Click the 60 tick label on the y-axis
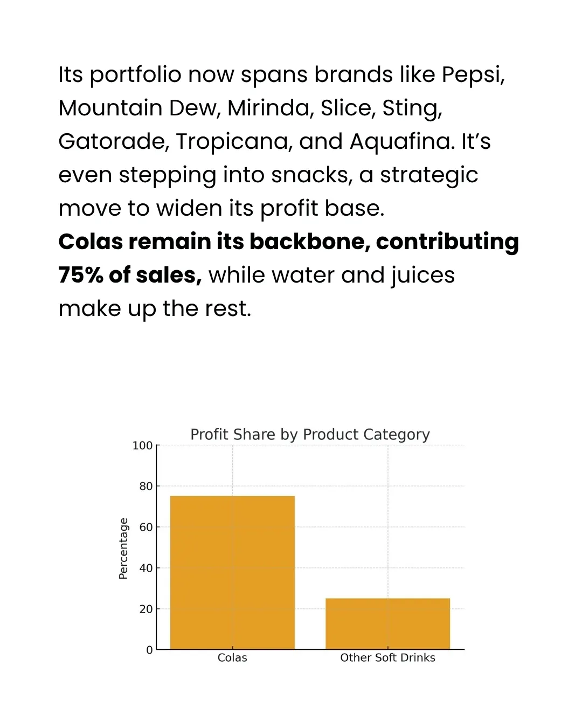Screen dimensions: 582x728 145,527
